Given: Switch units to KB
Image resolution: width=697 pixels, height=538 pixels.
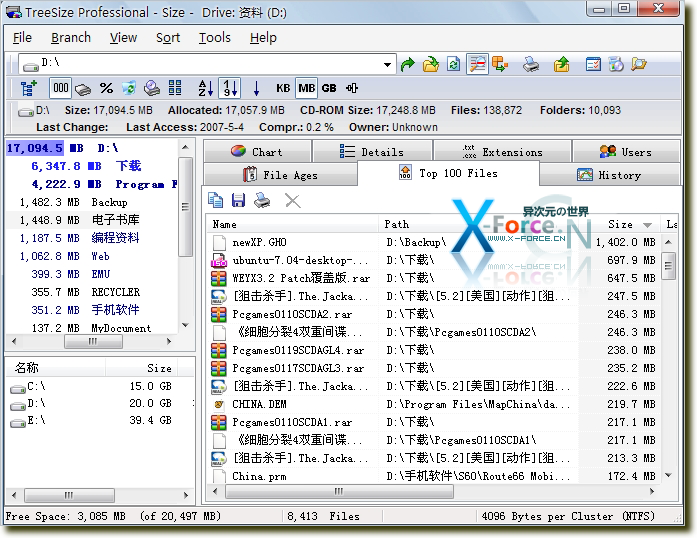Looking at the screenshot, I should (283, 88).
